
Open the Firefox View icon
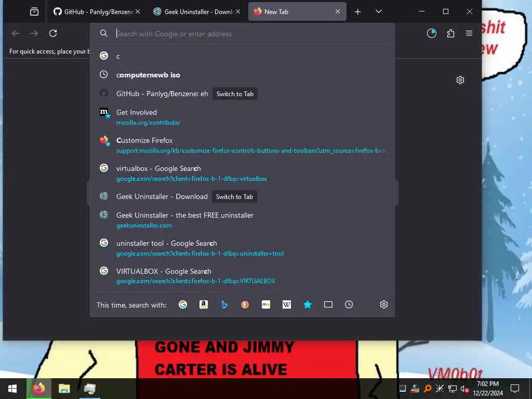pos(34,12)
